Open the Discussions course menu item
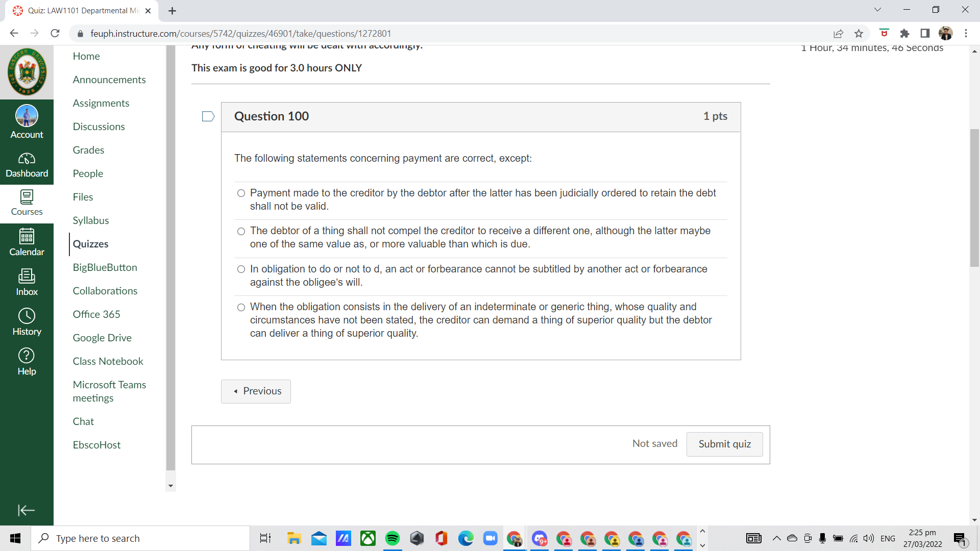Screen dimensions: 980x551 99,126
